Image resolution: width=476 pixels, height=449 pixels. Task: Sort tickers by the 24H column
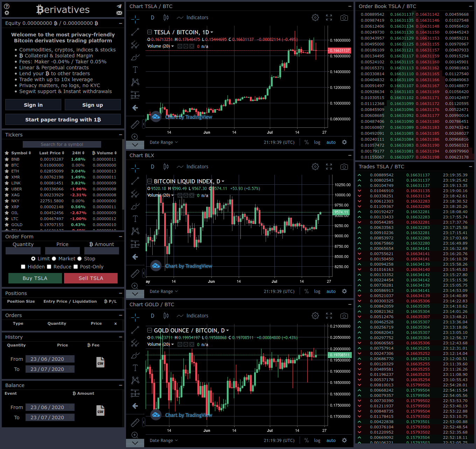coord(78,153)
